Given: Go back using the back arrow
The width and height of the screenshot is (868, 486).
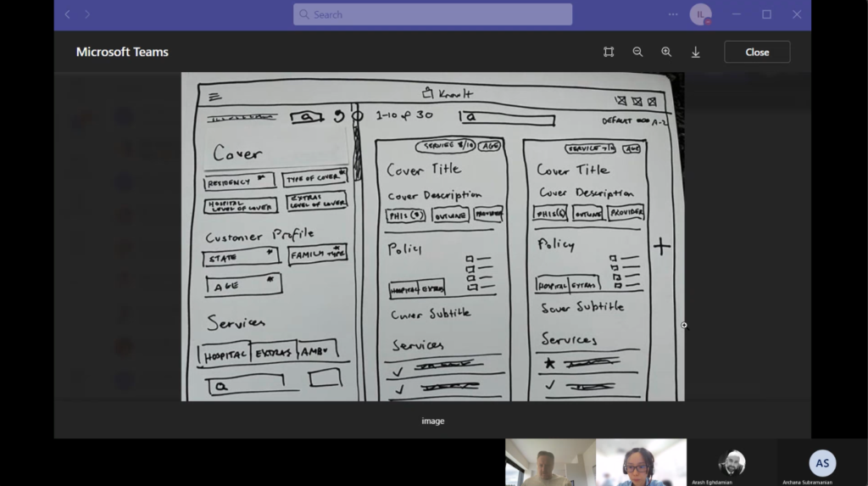Looking at the screenshot, I should pos(68,14).
